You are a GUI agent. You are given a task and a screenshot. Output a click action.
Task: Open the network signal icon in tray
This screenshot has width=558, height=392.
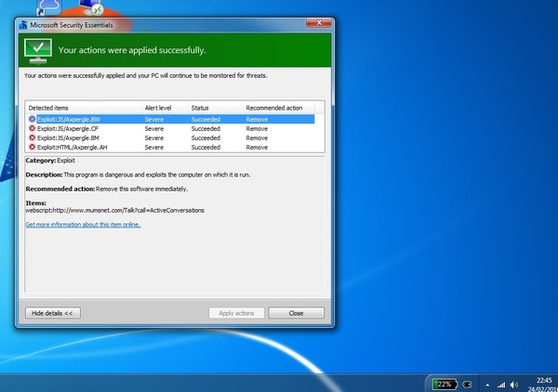[x=501, y=385]
